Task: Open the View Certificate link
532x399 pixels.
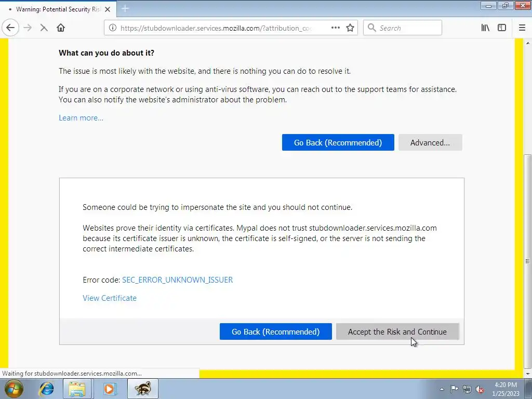Action: 110,298
